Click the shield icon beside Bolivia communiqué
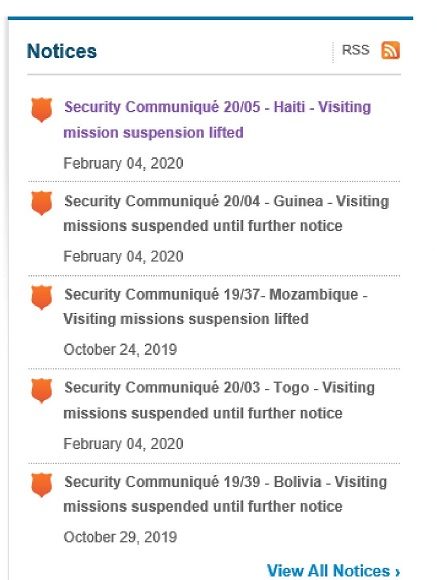The height and width of the screenshot is (580, 437). tap(41, 485)
